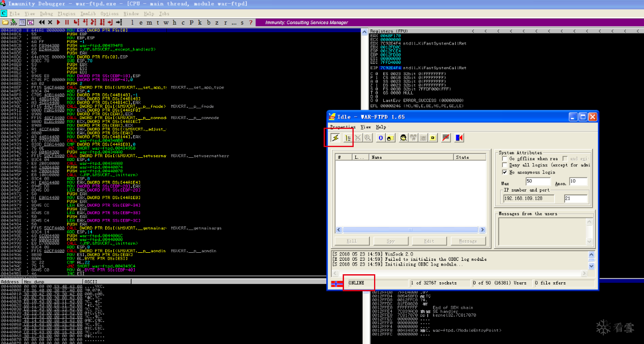Click the lightning bolt go-online icon

pyautogui.click(x=336, y=138)
